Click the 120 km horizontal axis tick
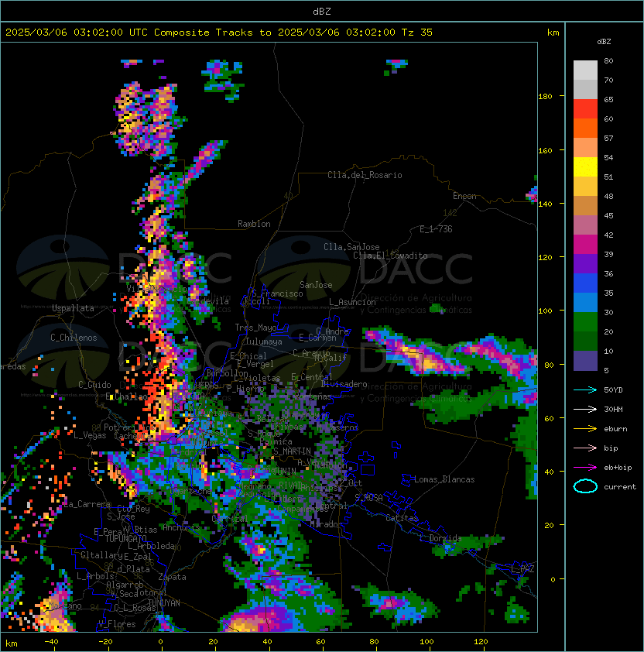 [x=481, y=642]
